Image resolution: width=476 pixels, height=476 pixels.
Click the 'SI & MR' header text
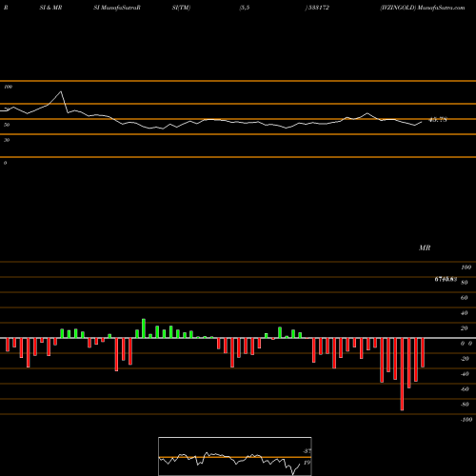click(x=50, y=8)
